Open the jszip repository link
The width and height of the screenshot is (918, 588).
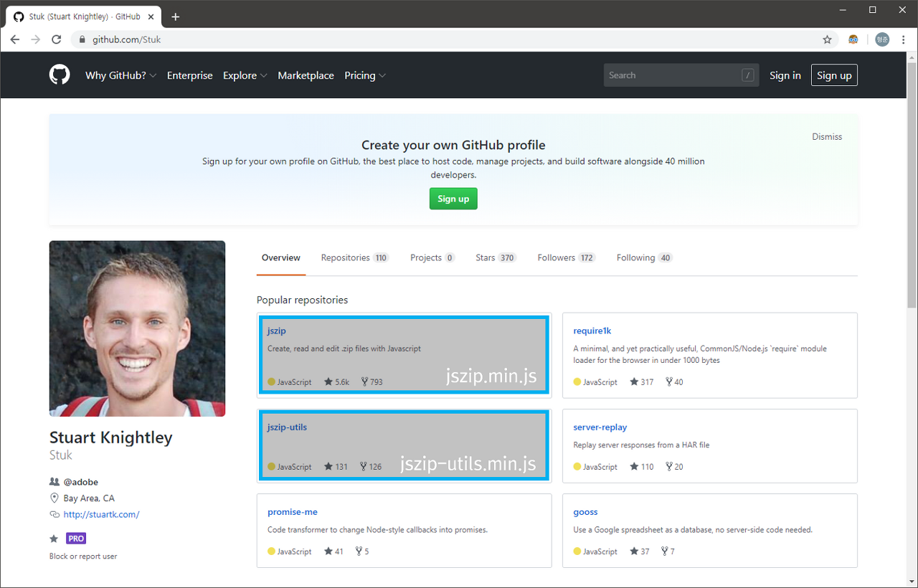click(x=277, y=331)
